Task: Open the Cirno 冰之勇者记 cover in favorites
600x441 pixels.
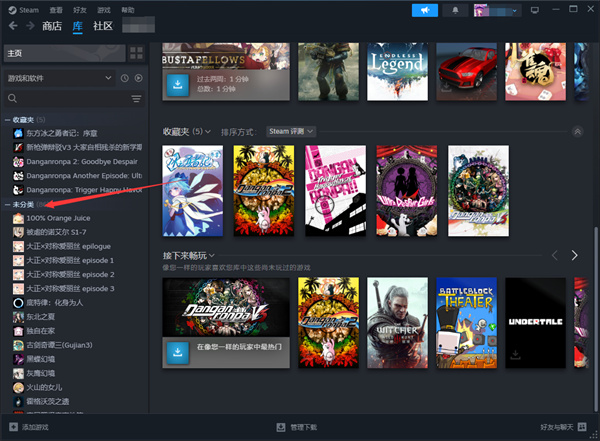Action: 192,191
